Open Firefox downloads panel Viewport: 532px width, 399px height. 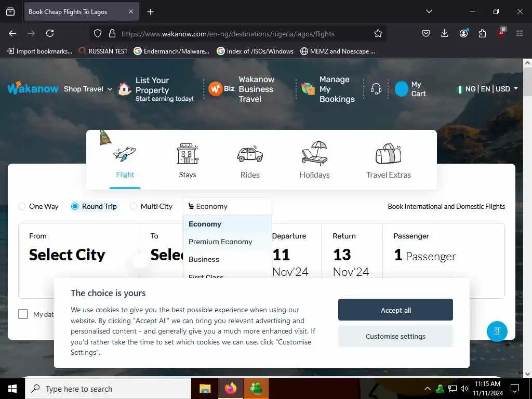tap(445, 33)
